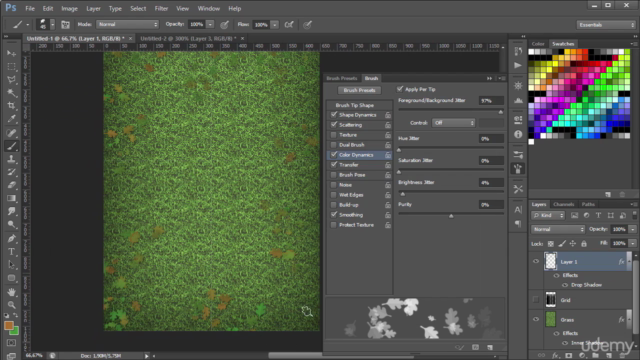Select the Clone Stamp tool
Screen dimensions: 640x360
tap(11, 159)
